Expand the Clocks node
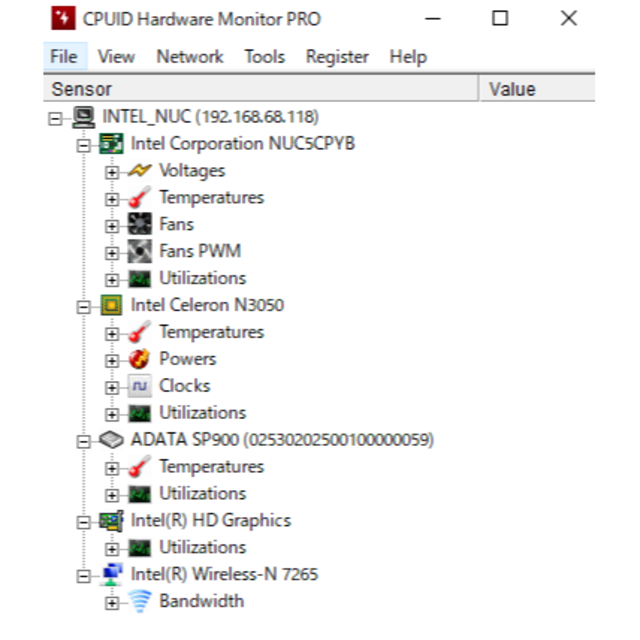Screen dimensions: 640x640 click(111, 388)
